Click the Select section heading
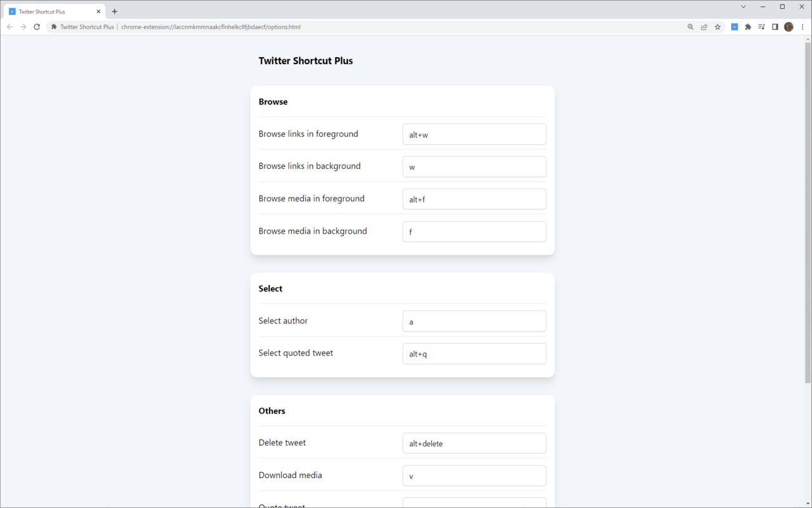This screenshot has height=508, width=812. point(270,288)
